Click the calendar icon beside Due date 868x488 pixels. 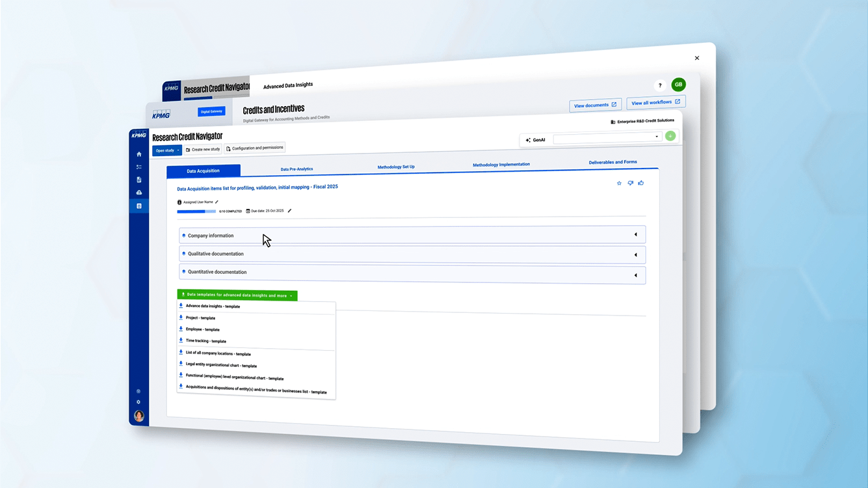tap(248, 211)
